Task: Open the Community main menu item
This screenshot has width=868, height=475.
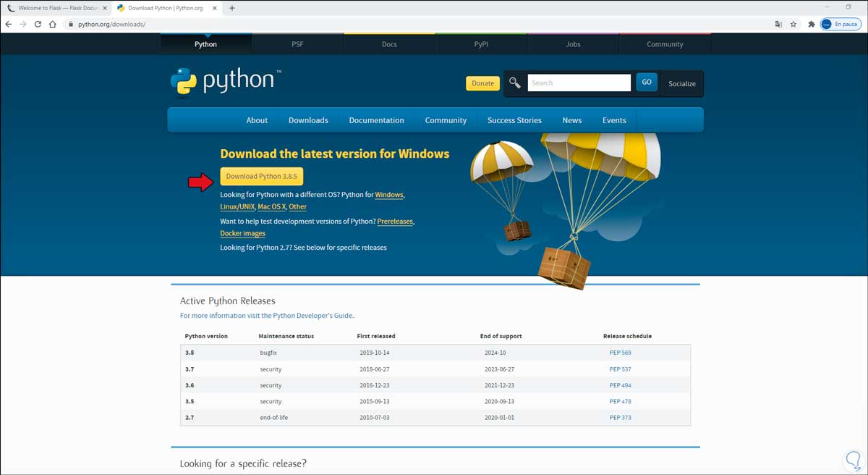Action: 446,120
